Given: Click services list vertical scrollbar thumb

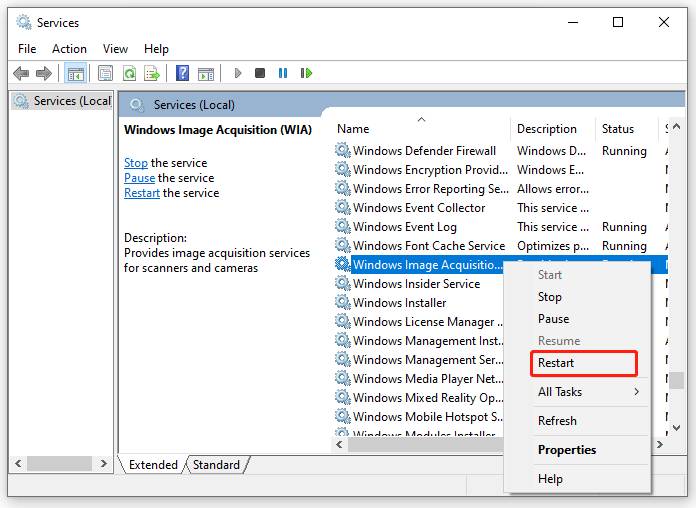Looking at the screenshot, I should pyautogui.click(x=676, y=380).
